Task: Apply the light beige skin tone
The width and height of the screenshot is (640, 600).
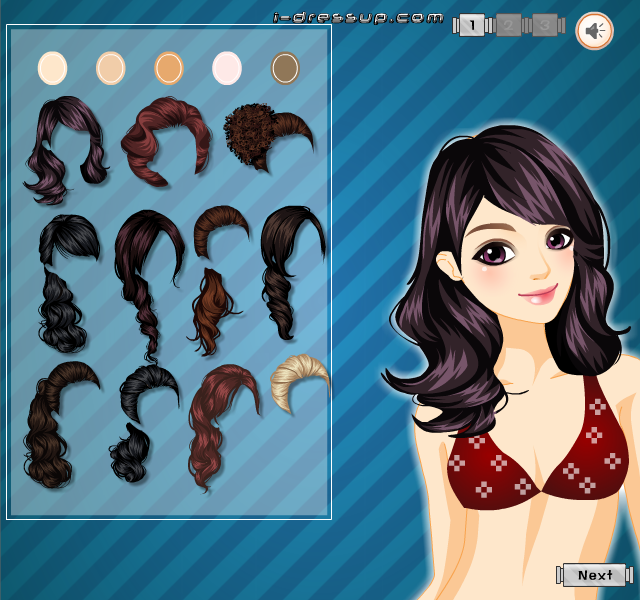Action: click(111, 68)
